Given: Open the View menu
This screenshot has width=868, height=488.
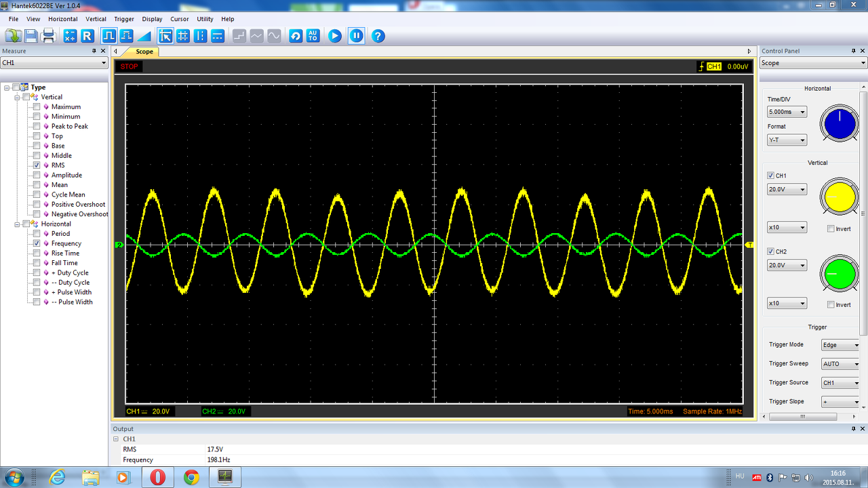Looking at the screenshot, I should click(x=33, y=19).
